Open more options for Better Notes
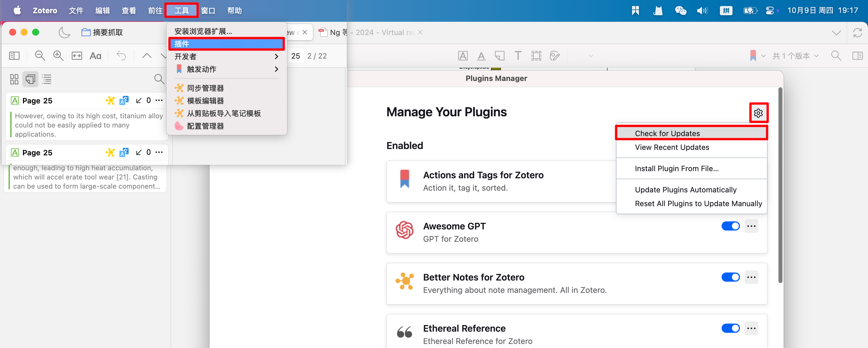The image size is (868, 348). tap(751, 277)
